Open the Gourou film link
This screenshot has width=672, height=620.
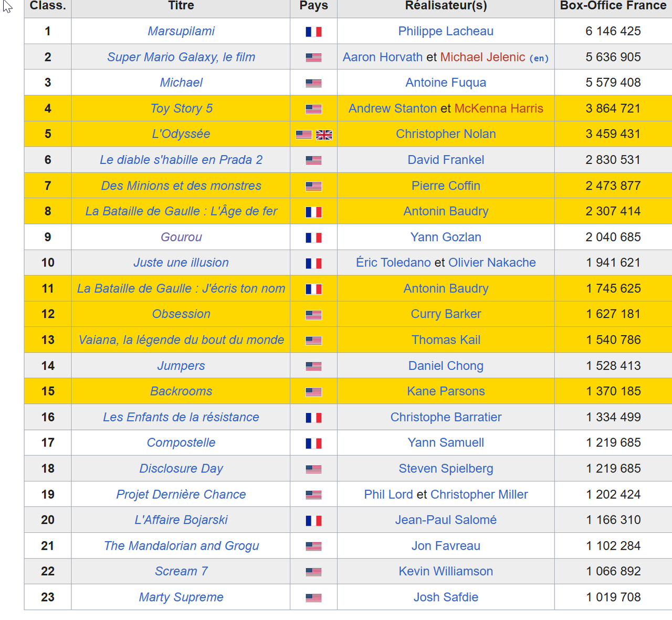181,237
